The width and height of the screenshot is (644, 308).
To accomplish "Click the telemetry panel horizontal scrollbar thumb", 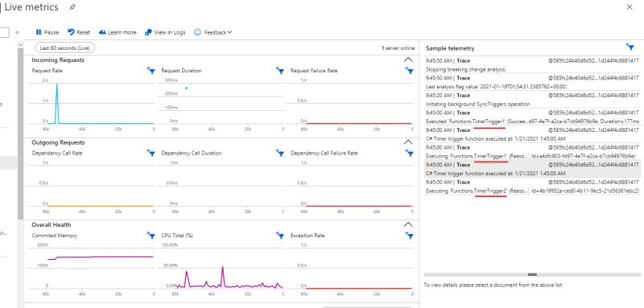I will click(532, 274).
